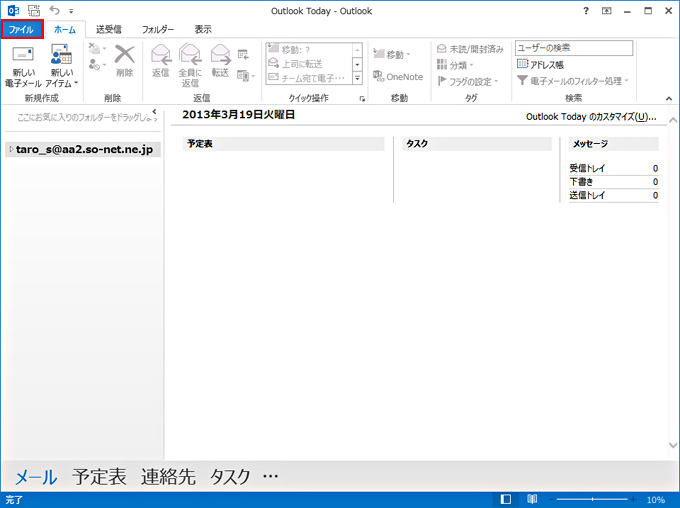
Task: Click Outlook Today のカスタマイズ link
Action: pyautogui.click(x=591, y=117)
